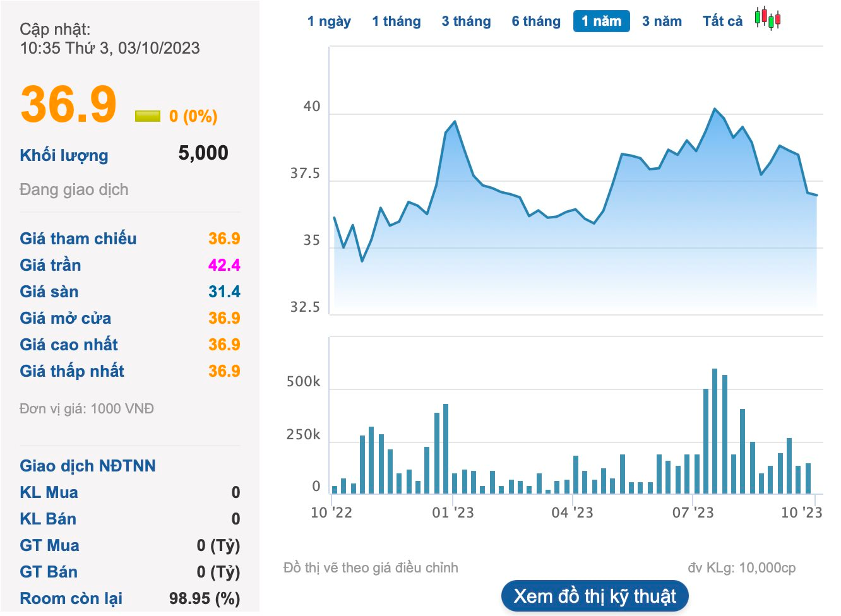
Task: Click the large 36.9 current price
Action: pyautogui.click(x=68, y=104)
